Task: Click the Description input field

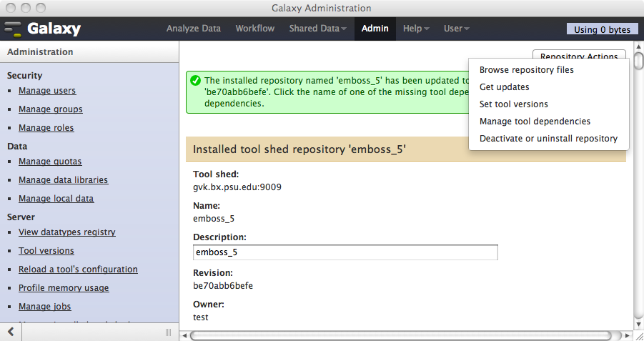Action: tap(345, 252)
